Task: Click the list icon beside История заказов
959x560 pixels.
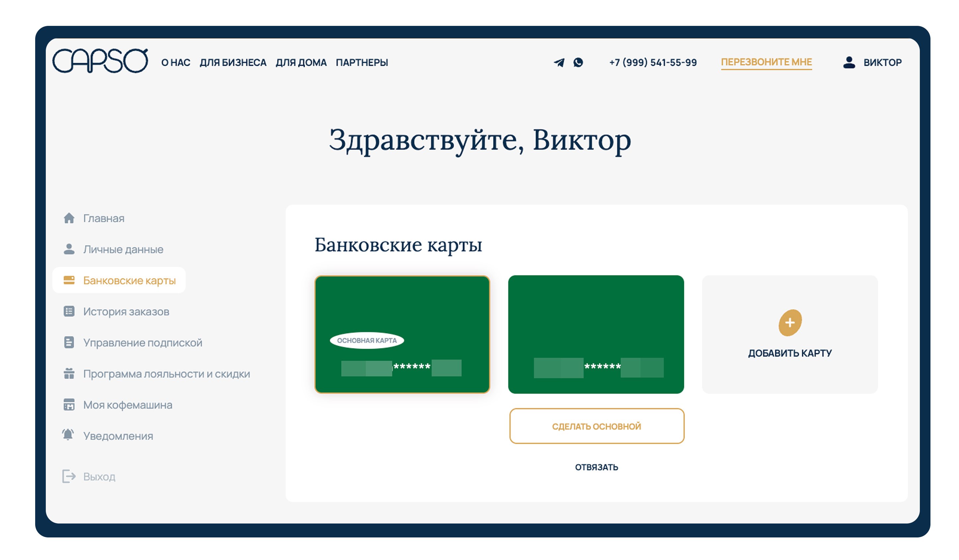Action: (x=69, y=312)
